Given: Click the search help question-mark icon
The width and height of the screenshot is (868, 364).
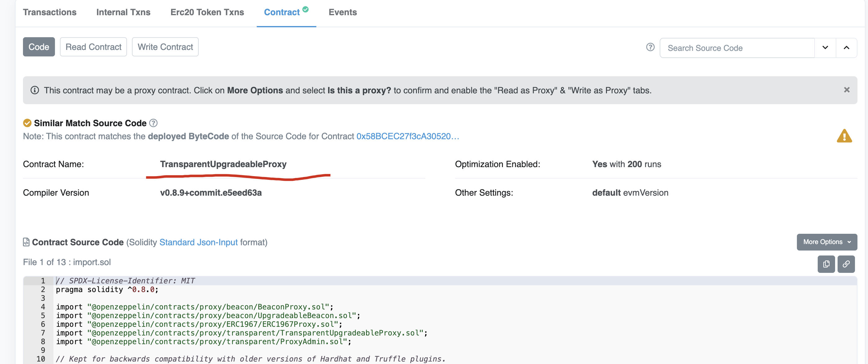Looking at the screenshot, I should pyautogui.click(x=650, y=47).
